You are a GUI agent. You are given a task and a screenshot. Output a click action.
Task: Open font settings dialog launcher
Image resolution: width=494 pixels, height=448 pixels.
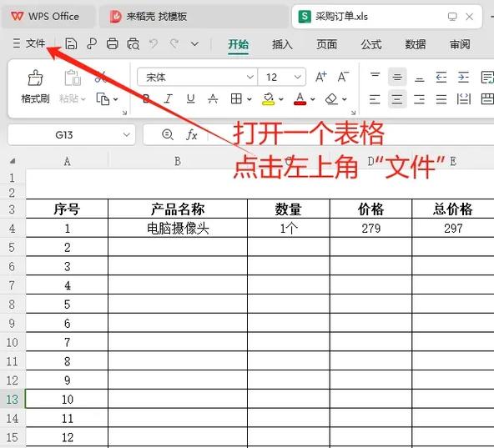pyautogui.click(x=353, y=113)
